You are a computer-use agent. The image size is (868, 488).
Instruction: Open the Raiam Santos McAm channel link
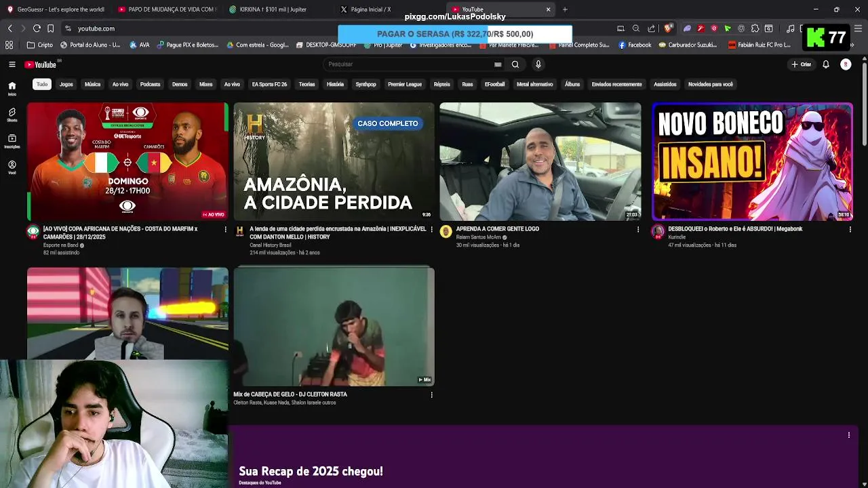[478, 237]
